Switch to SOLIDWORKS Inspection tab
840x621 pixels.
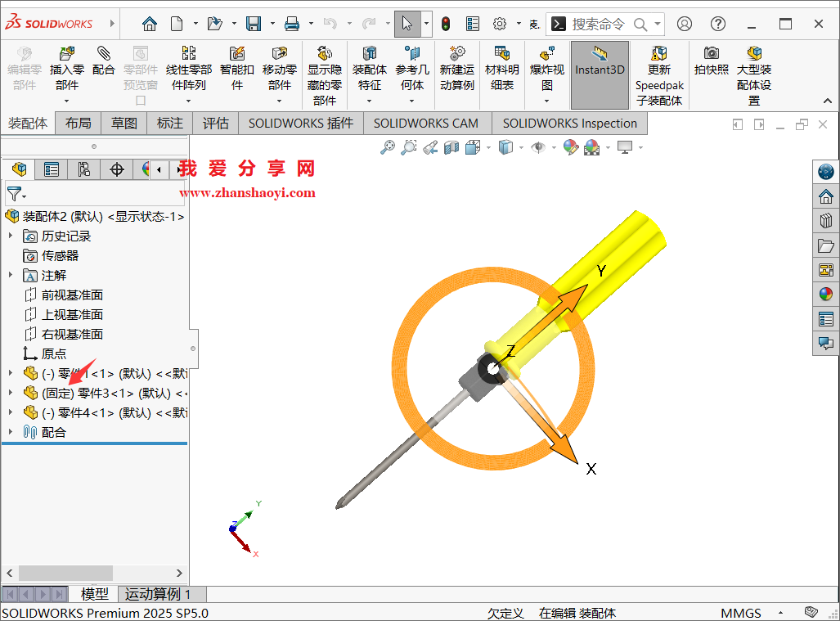[569, 124]
